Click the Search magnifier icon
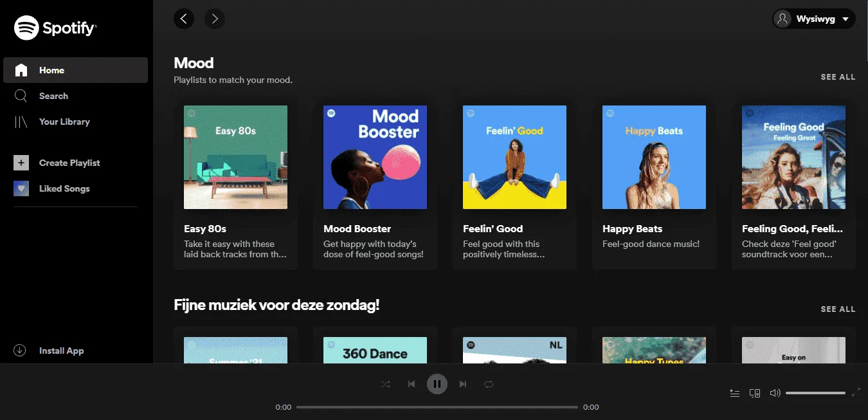Viewport: 868px width, 420px height. 21,96
